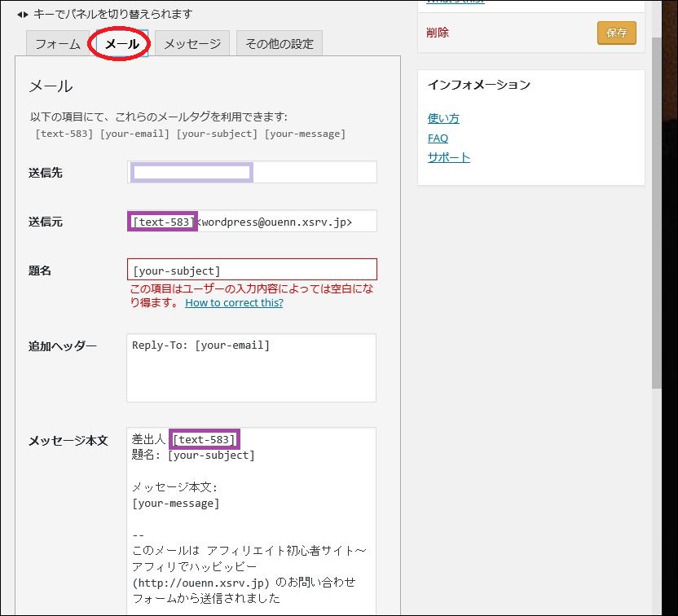Click the 送信元 label
This screenshot has height=616, width=678.
coord(46,222)
